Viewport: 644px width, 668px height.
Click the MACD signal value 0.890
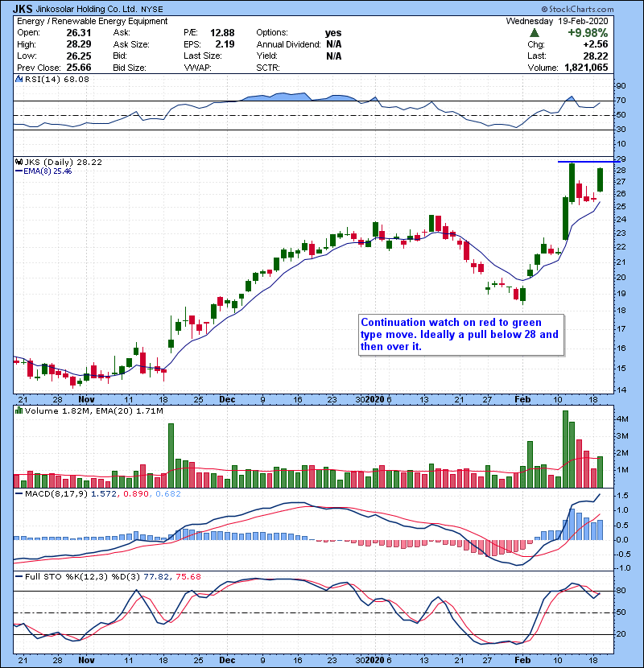136,494
